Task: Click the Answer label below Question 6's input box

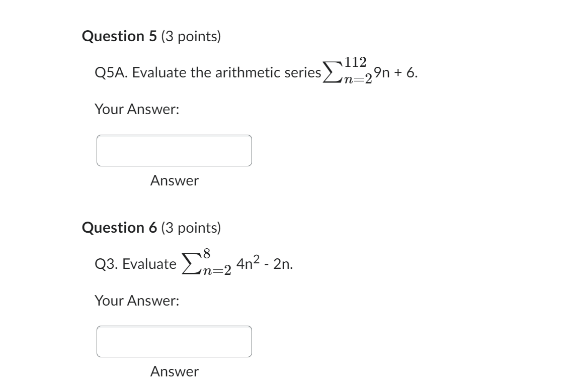Action: click(x=174, y=372)
